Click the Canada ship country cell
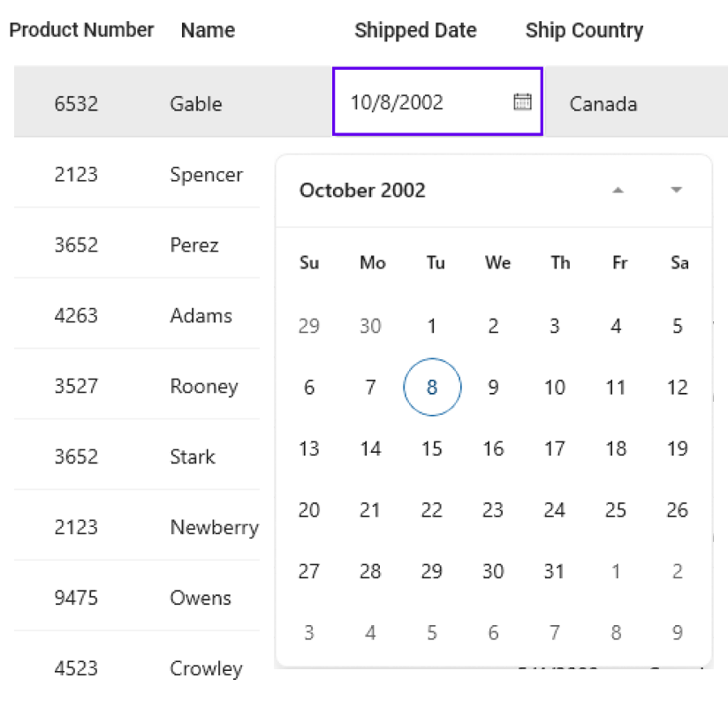This screenshot has width=728, height=701. [603, 104]
